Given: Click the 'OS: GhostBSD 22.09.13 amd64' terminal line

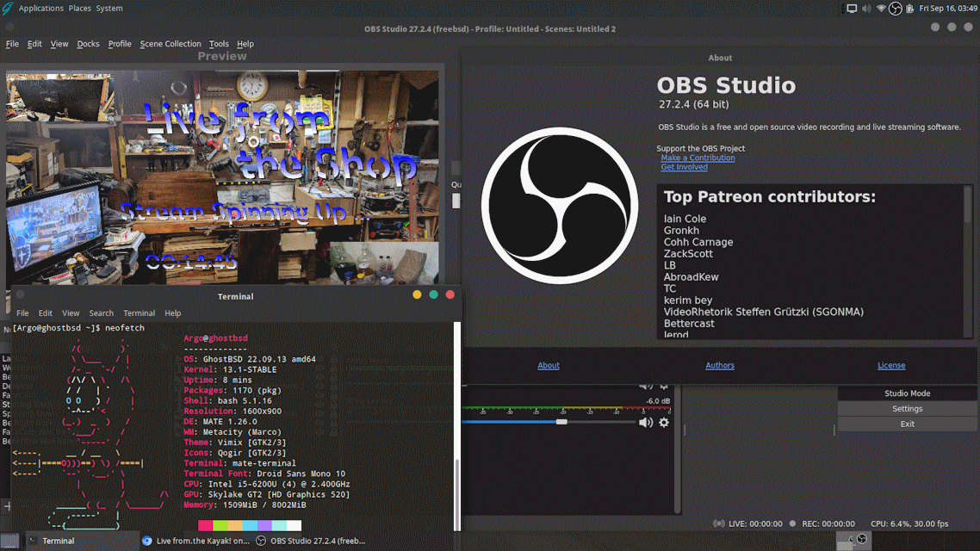Looking at the screenshot, I should pos(250,359).
